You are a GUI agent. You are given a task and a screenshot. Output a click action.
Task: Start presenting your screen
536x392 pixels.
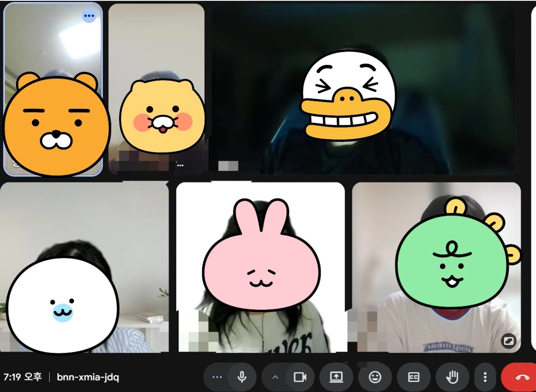coord(336,377)
